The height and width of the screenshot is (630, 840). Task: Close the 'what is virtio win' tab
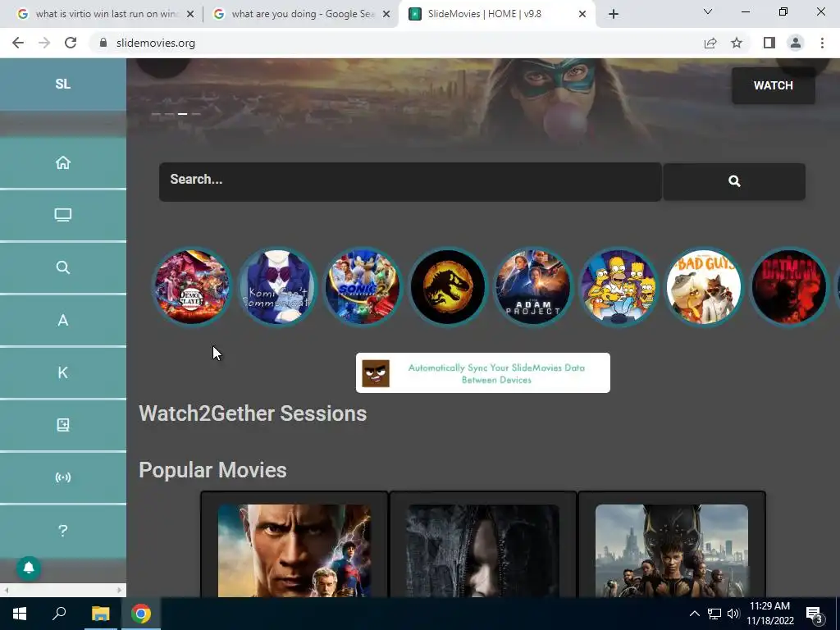coord(190,15)
